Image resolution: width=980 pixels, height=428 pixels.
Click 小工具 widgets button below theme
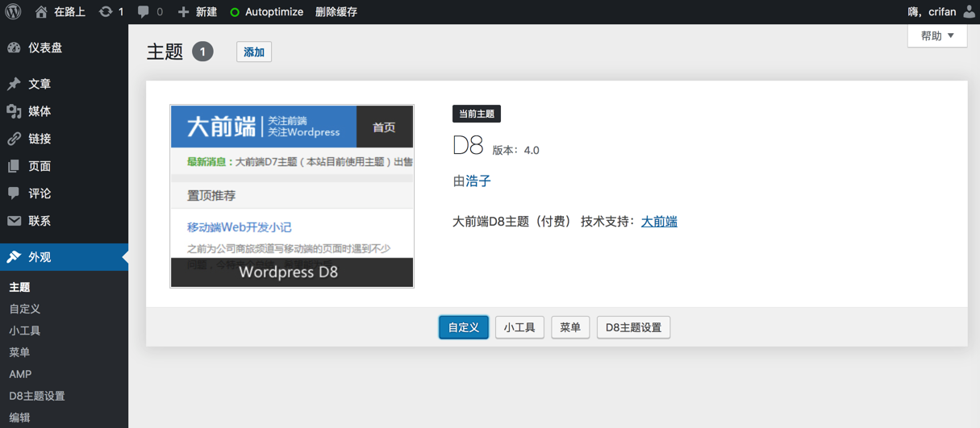(x=519, y=327)
